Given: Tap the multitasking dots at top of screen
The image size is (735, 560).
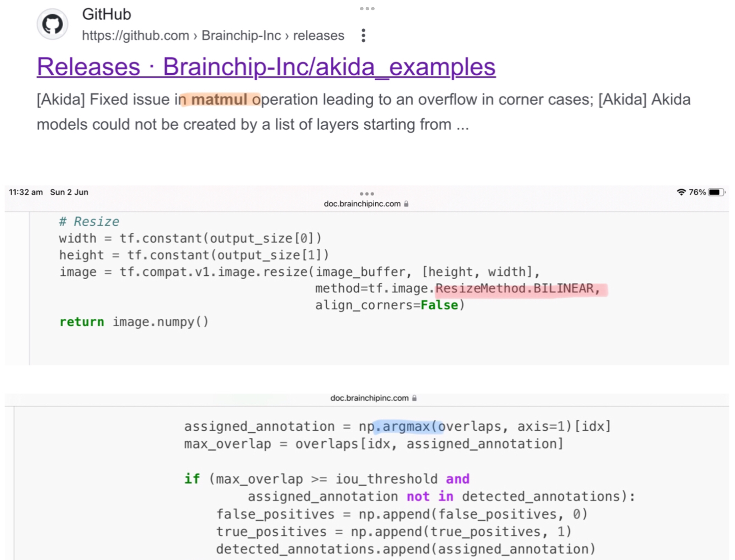Looking at the screenshot, I should [367, 8].
